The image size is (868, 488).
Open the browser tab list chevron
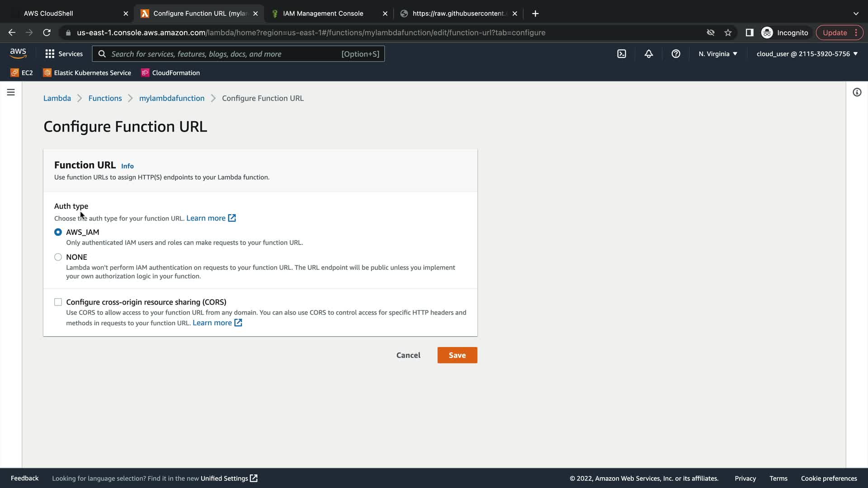[856, 14]
